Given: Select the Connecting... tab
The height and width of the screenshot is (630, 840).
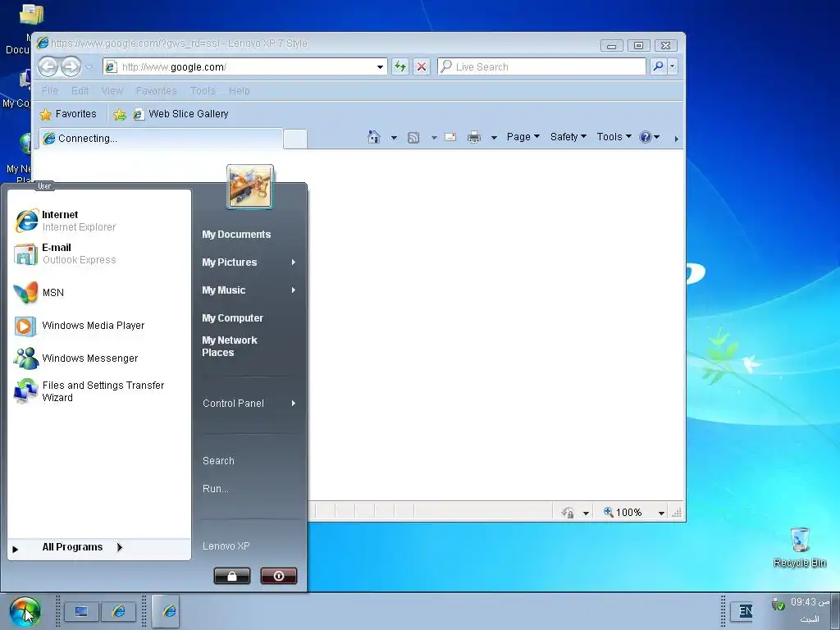Looking at the screenshot, I should click(x=161, y=138).
